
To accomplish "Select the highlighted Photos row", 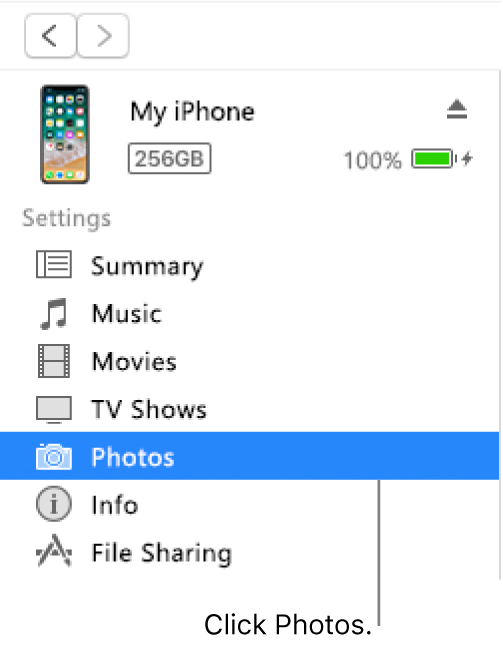I will tap(249, 456).
